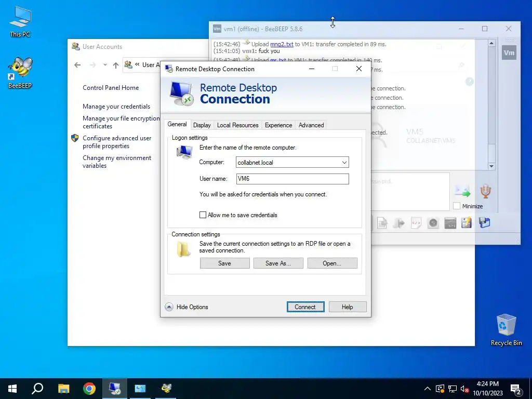The width and height of the screenshot is (532, 399).
Task: Click the Remote Desktop Connection taskbar icon
Action: pyautogui.click(x=115, y=389)
